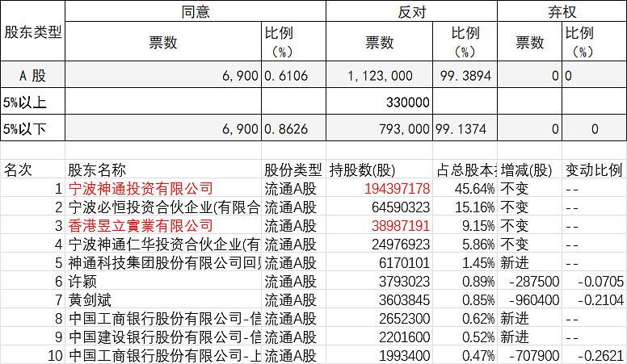Select the 1.45% cell
Viewport: 627px width, 364px height.
pyautogui.click(x=465, y=262)
